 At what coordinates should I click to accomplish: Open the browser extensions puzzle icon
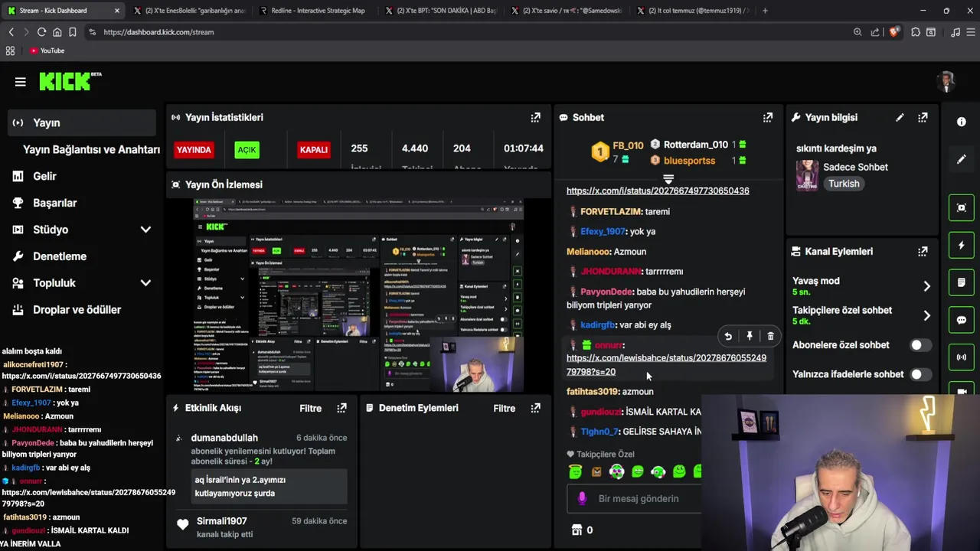pos(916,32)
